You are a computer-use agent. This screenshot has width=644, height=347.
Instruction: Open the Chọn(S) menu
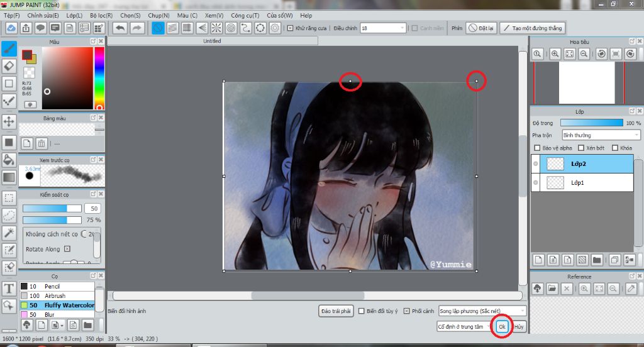pyautogui.click(x=130, y=16)
